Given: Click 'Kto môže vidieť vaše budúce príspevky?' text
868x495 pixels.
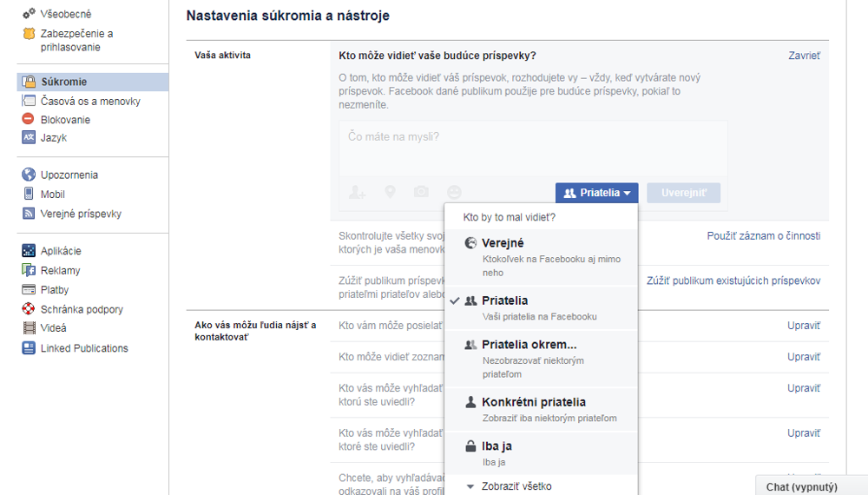Looking at the screenshot, I should [x=437, y=56].
